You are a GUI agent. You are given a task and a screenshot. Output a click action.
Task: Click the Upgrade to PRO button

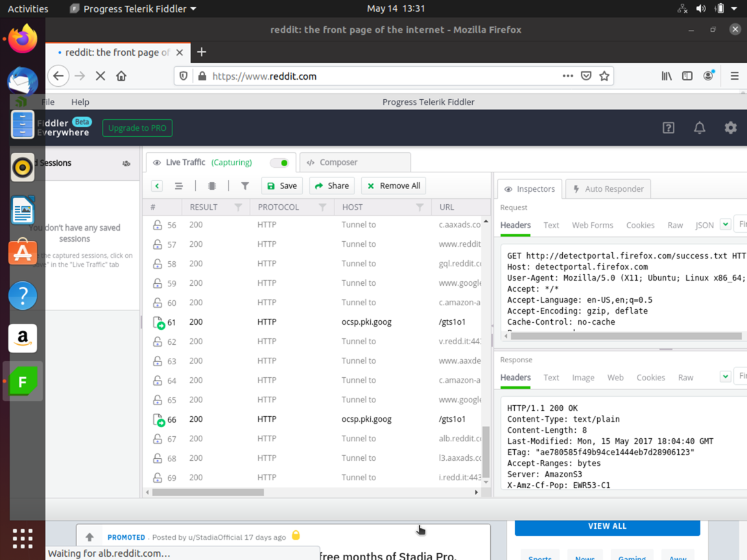[x=137, y=128]
